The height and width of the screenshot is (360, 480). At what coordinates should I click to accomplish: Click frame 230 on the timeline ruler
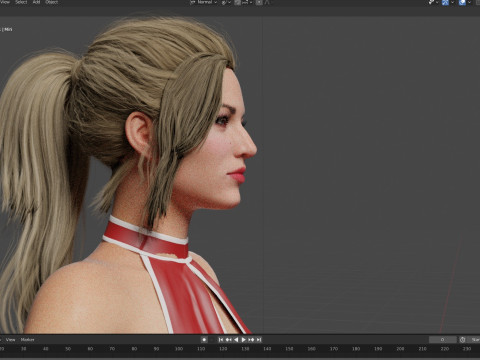pyautogui.click(x=467, y=349)
